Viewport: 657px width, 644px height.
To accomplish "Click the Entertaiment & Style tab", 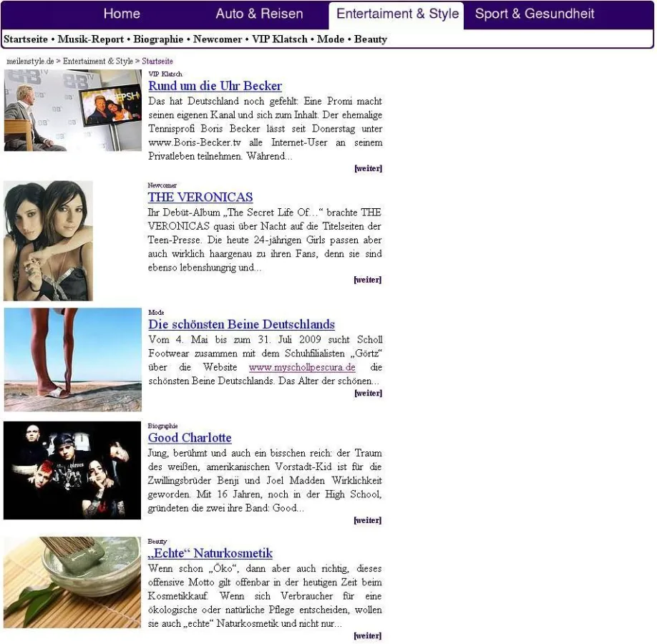I will (x=396, y=14).
